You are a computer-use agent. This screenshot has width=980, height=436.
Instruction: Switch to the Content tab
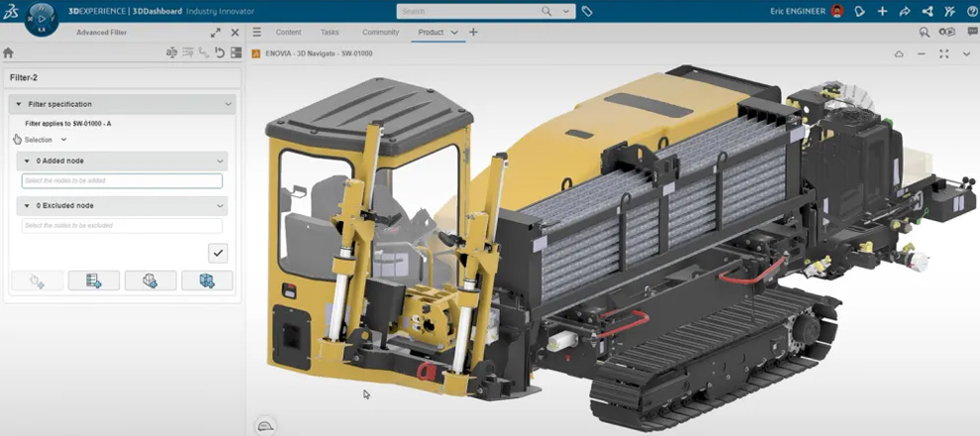coord(288,32)
